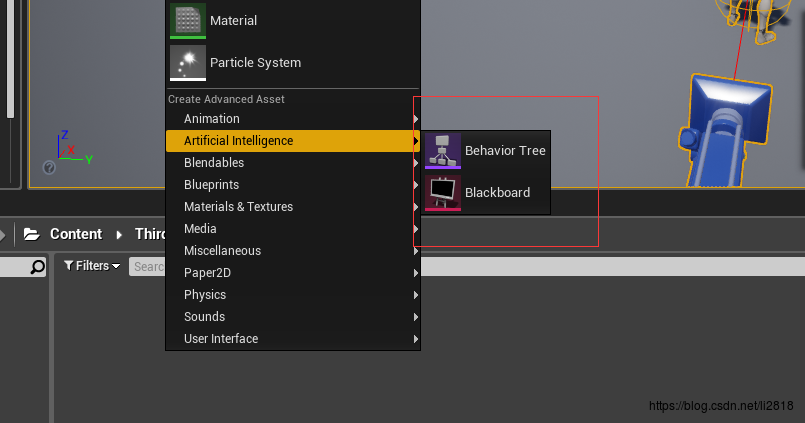The width and height of the screenshot is (805, 423).
Task: Click the magnifier search icon in sources panel
Action: (x=38, y=267)
